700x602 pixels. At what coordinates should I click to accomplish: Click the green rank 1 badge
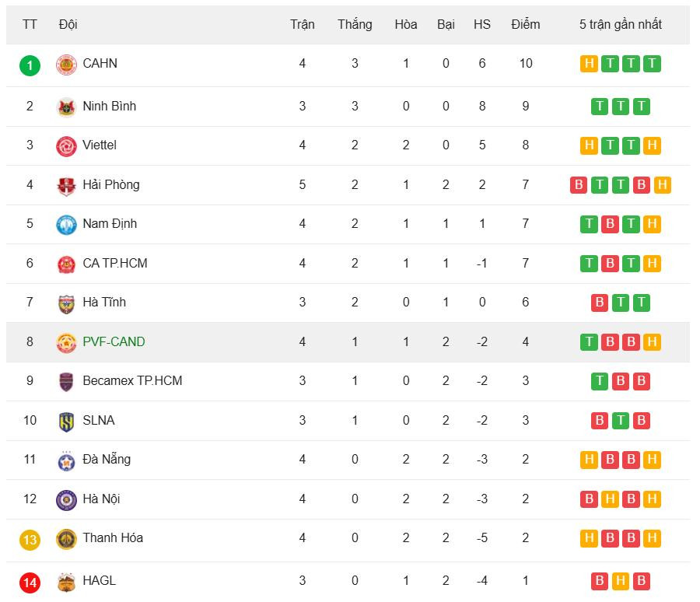[x=30, y=65]
